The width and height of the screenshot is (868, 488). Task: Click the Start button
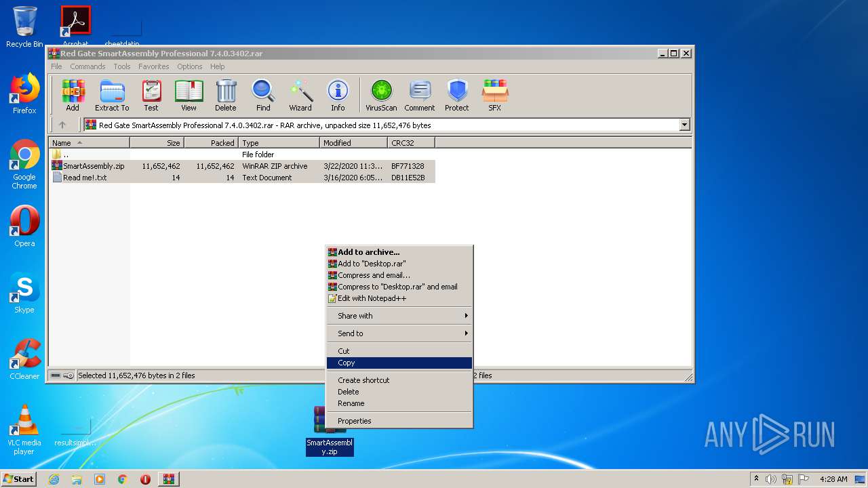(18, 479)
